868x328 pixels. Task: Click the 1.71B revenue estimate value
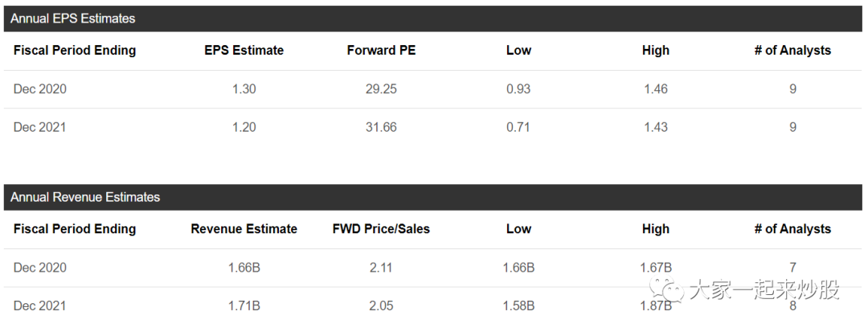point(244,305)
